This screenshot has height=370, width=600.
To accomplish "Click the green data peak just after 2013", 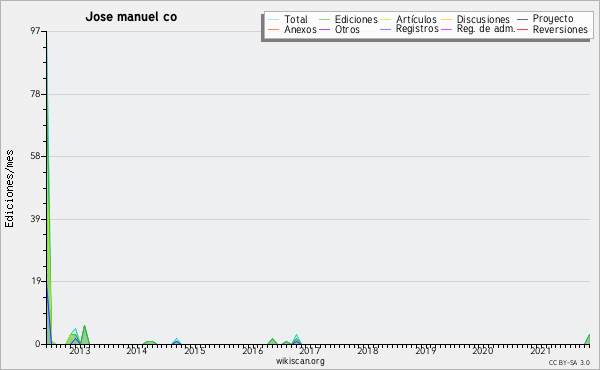I will point(85,335).
